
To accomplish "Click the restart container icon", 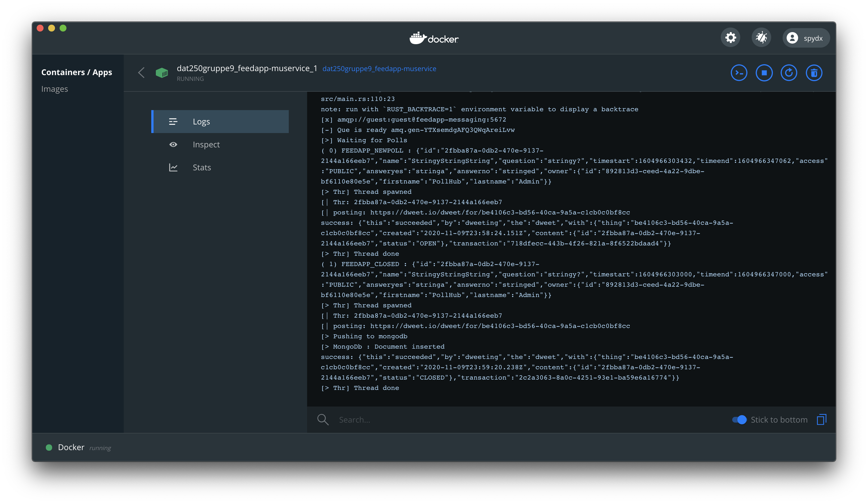I will point(789,72).
